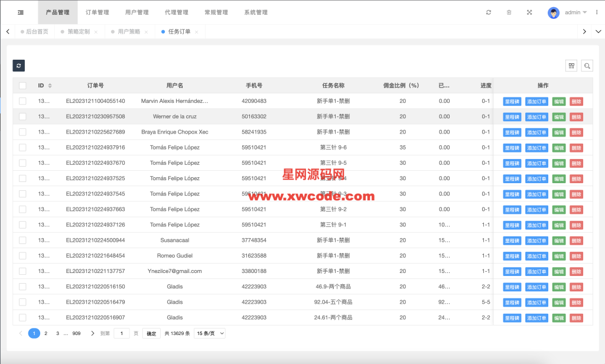Collapse the sidebar with the menu icon
Image resolution: width=605 pixels, height=364 pixels.
(x=20, y=12)
